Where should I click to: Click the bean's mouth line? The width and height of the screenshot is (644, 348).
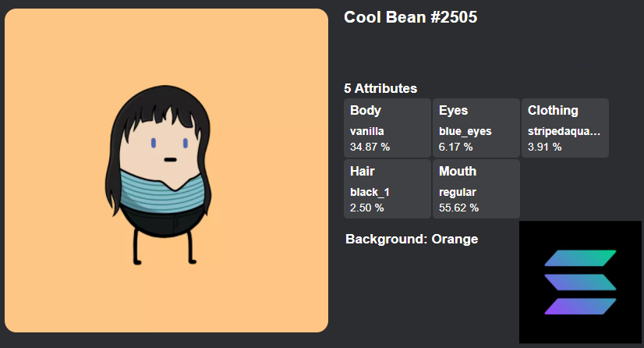[x=170, y=159]
